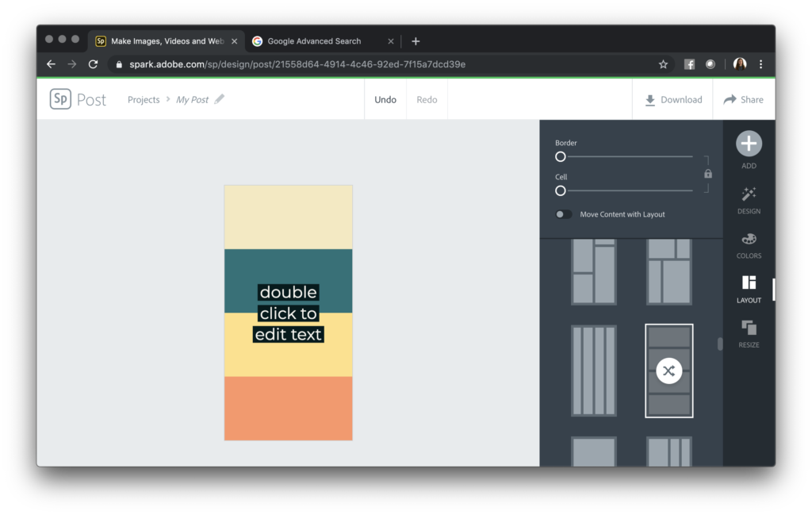Open the Share panel
Screen dimensions: 812x515
coord(744,99)
